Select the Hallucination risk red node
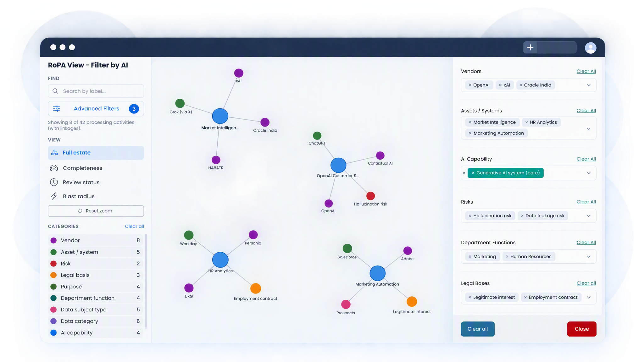This screenshot has width=644, height=362. [371, 196]
